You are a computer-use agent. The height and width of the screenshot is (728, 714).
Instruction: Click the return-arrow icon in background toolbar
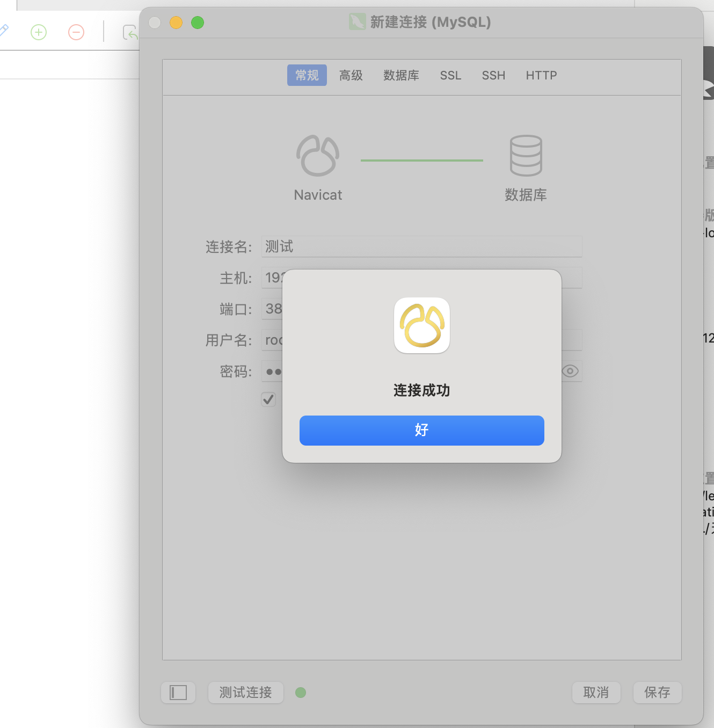130,33
